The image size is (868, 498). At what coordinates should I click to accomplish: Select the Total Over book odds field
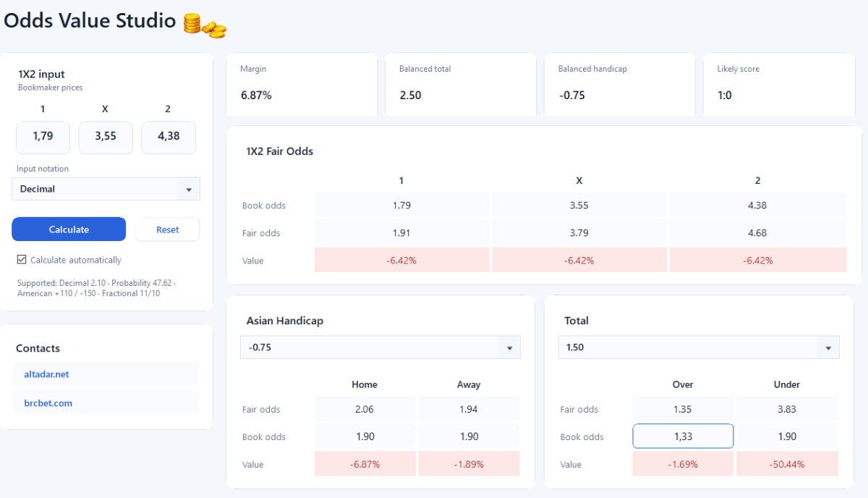point(683,436)
